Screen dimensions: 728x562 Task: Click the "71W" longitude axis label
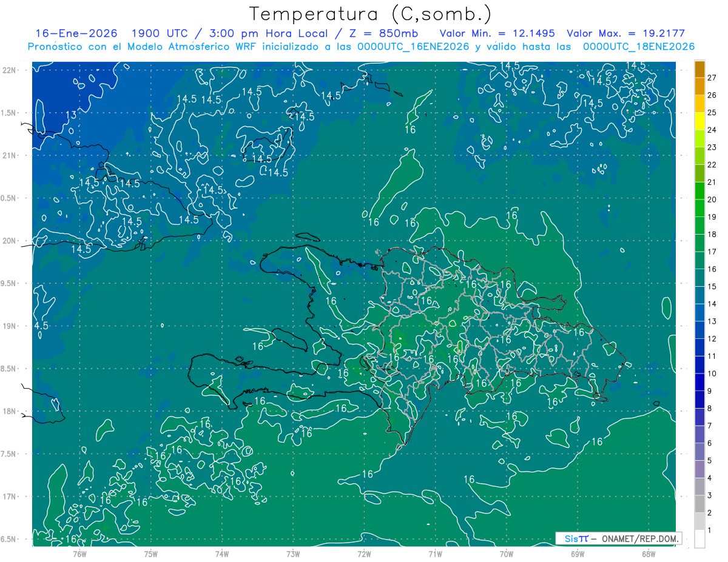tap(436, 554)
